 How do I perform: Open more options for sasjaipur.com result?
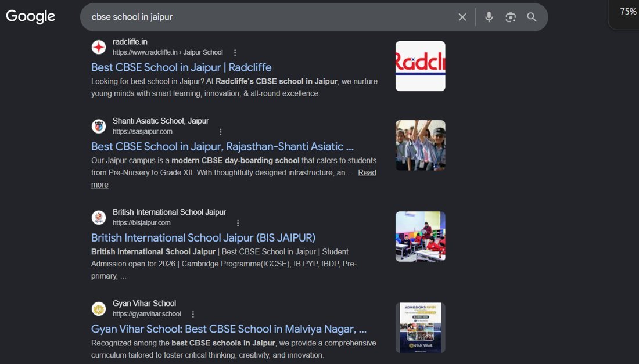[x=221, y=132]
